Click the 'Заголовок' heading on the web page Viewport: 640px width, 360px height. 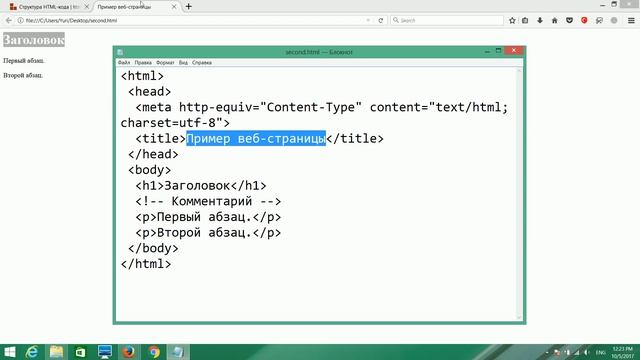click(34, 40)
